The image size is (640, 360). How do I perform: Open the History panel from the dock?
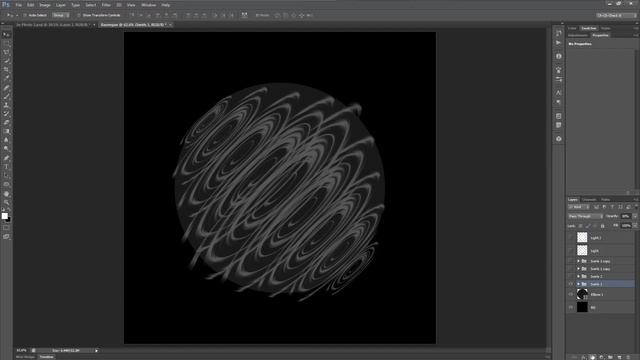(x=558, y=33)
